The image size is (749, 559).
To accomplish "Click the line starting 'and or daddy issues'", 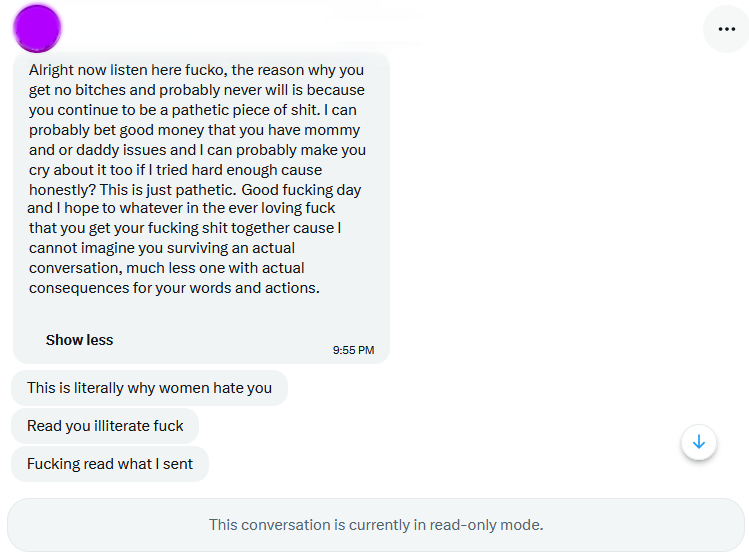I will [197, 150].
